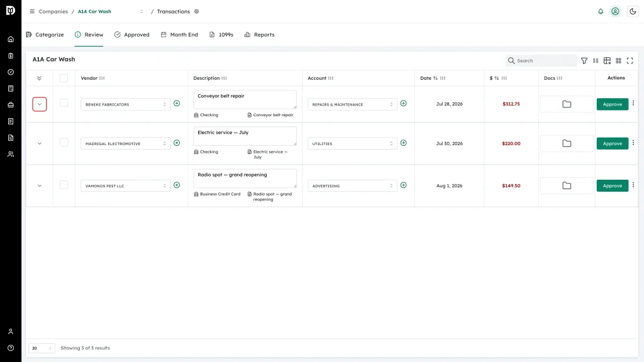Open the briefcase icon in sidebar
Viewport: 644px width, 362px height.
pyautogui.click(x=11, y=105)
